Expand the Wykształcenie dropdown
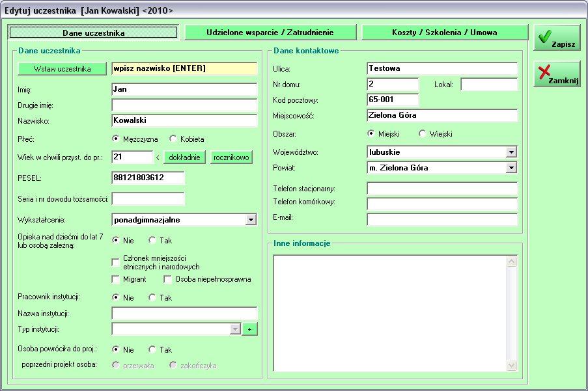This screenshot has height=391, width=588. pos(251,220)
